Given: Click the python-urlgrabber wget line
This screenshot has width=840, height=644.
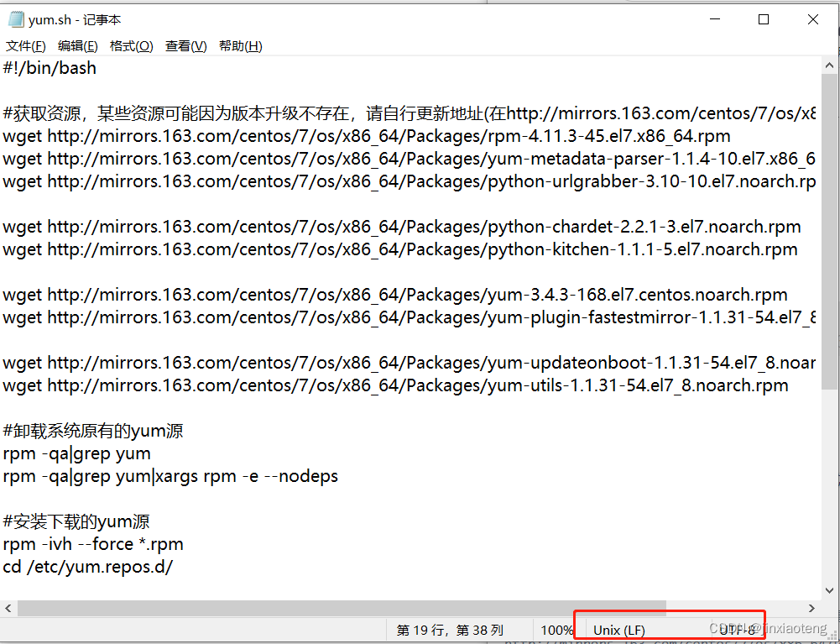Looking at the screenshot, I should 409,181.
